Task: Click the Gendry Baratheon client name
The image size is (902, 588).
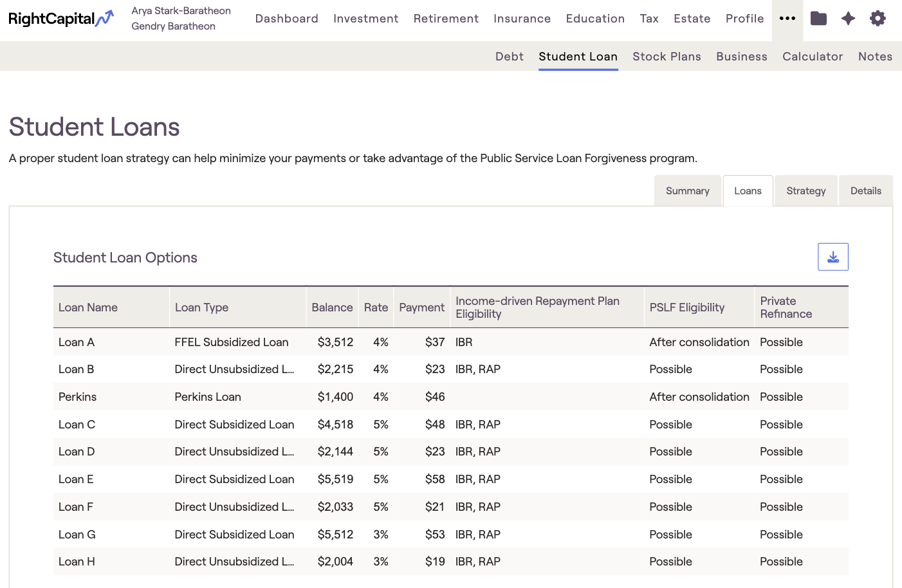Action: pos(174,26)
